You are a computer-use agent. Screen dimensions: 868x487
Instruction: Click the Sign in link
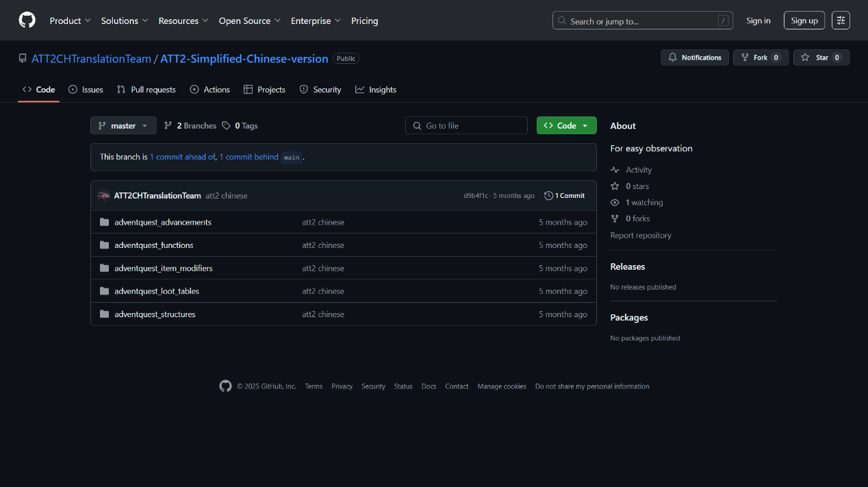(758, 21)
